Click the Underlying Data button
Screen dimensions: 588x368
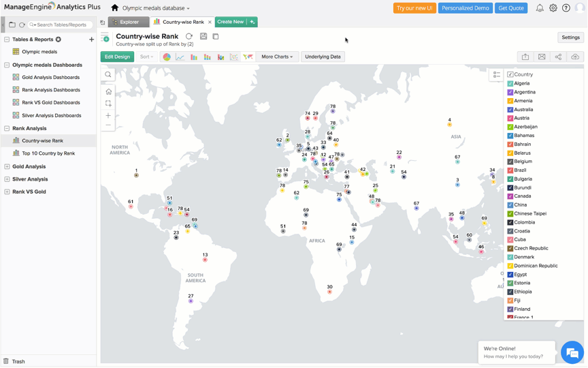click(x=323, y=57)
